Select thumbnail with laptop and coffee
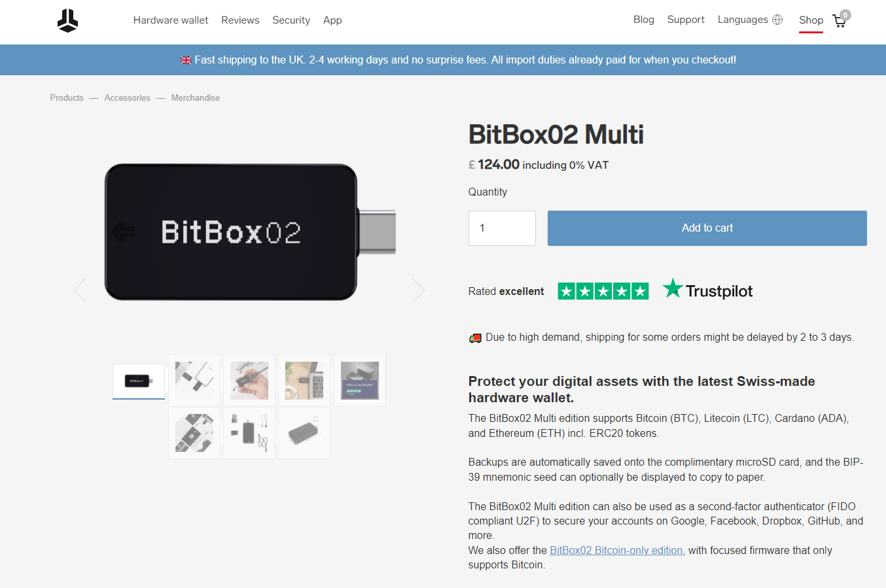The height and width of the screenshot is (588, 886). [x=304, y=381]
